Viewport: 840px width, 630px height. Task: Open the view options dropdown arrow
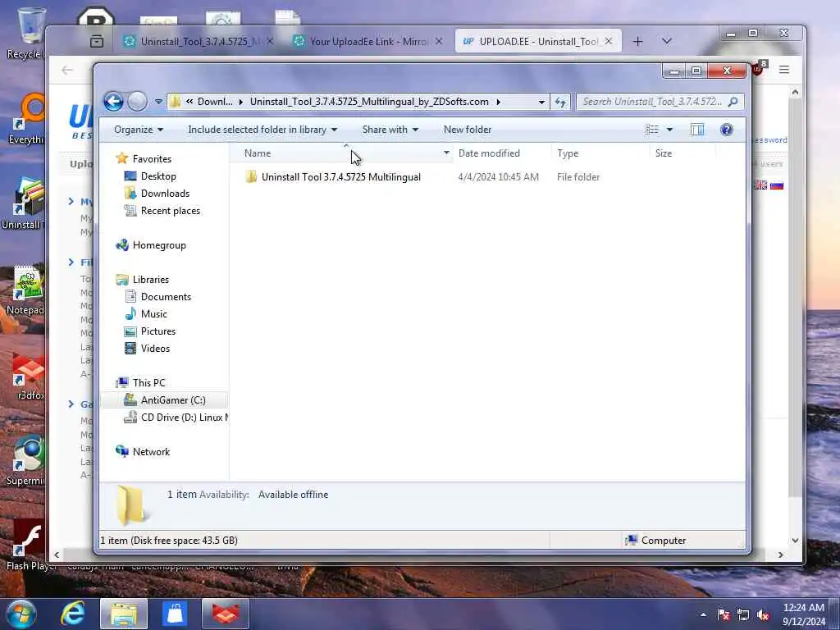click(x=669, y=130)
